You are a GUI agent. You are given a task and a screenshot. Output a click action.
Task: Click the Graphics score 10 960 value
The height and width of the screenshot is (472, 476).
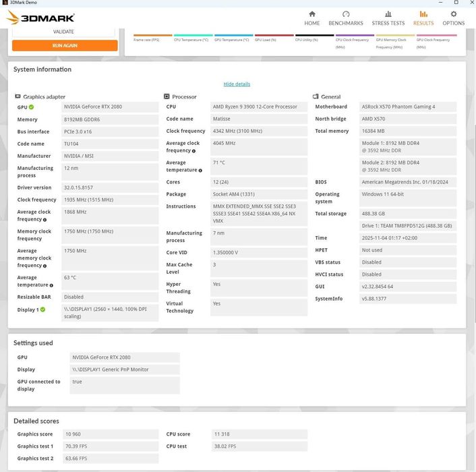click(111, 434)
